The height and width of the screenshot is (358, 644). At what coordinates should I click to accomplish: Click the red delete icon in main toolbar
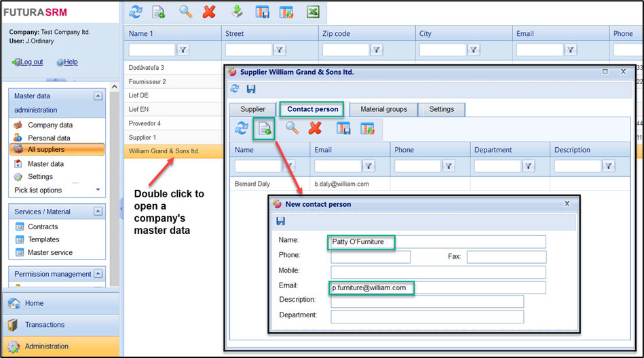coord(209,12)
